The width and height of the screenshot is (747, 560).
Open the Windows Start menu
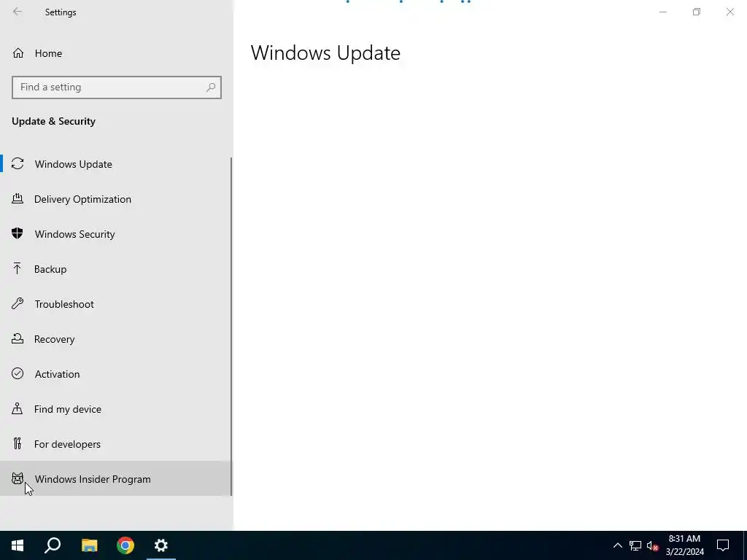pyautogui.click(x=18, y=545)
